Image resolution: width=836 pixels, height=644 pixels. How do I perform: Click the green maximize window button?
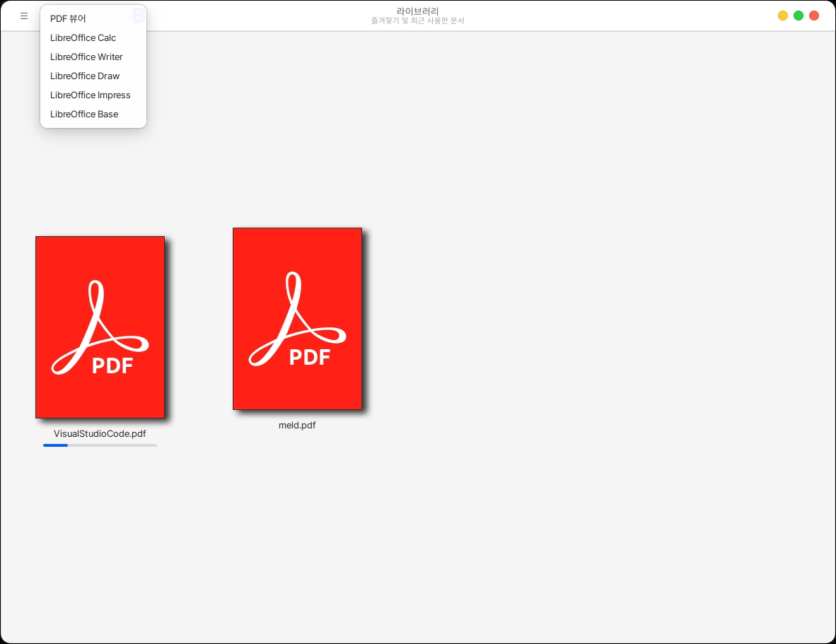click(799, 16)
